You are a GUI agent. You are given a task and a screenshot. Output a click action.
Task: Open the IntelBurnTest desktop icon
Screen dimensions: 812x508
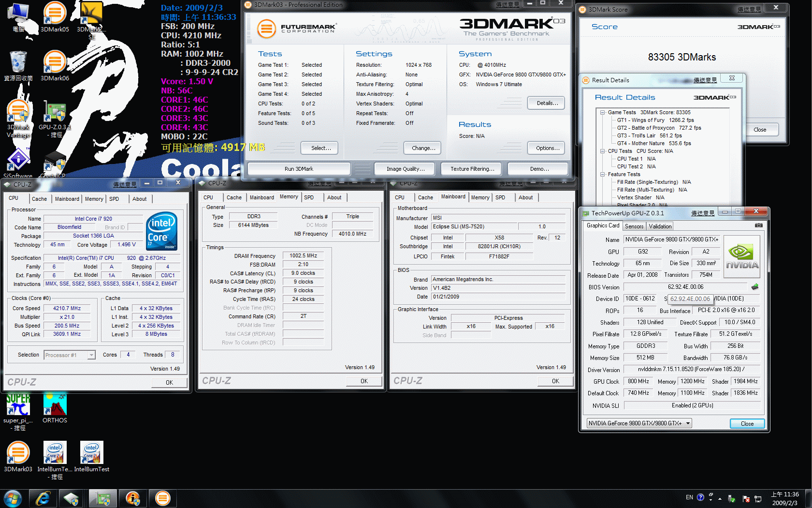pyautogui.click(x=91, y=457)
